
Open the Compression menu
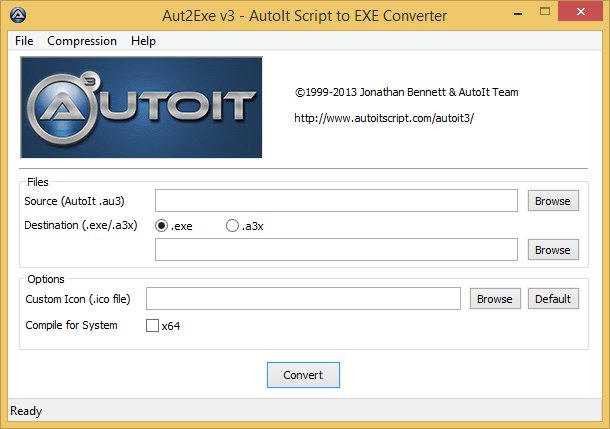pyautogui.click(x=82, y=41)
